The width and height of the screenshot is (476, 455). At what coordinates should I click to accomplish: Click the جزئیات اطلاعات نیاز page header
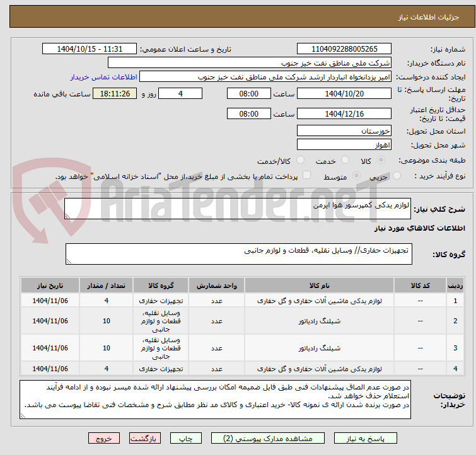pos(429,17)
